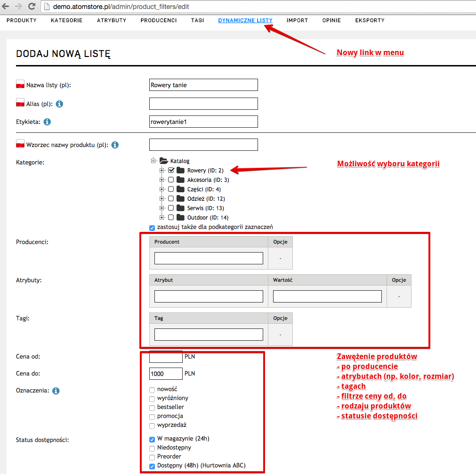This screenshot has width=476, height=475.
Task: Click info icon beside Etykieta label
Action: [47, 122]
